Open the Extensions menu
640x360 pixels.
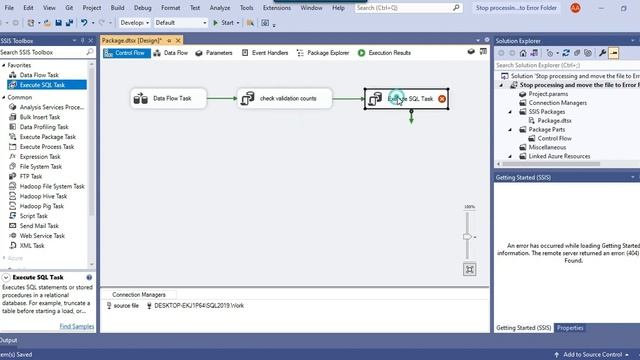[277, 8]
